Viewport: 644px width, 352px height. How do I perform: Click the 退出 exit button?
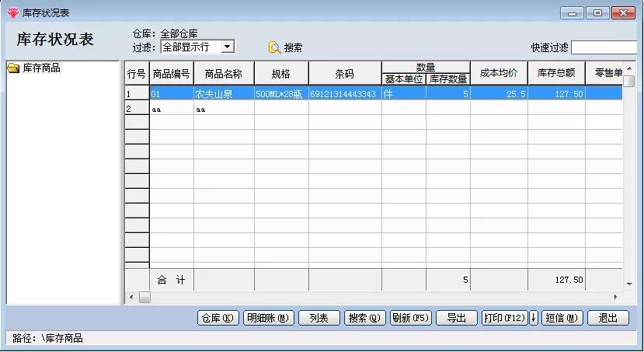point(608,318)
